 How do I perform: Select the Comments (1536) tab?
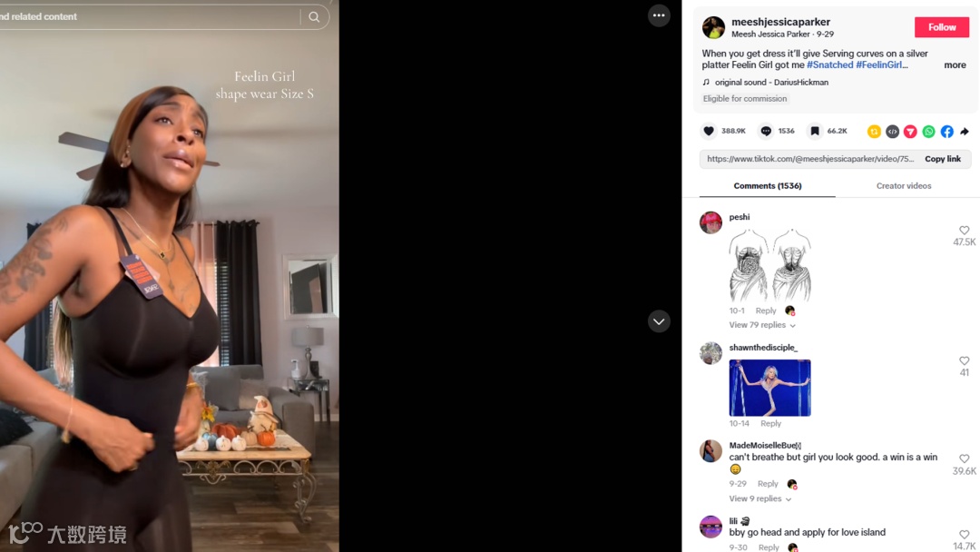click(768, 186)
